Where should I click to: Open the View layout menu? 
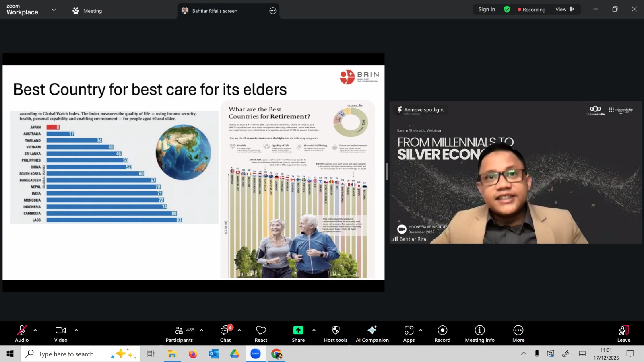pyautogui.click(x=564, y=10)
